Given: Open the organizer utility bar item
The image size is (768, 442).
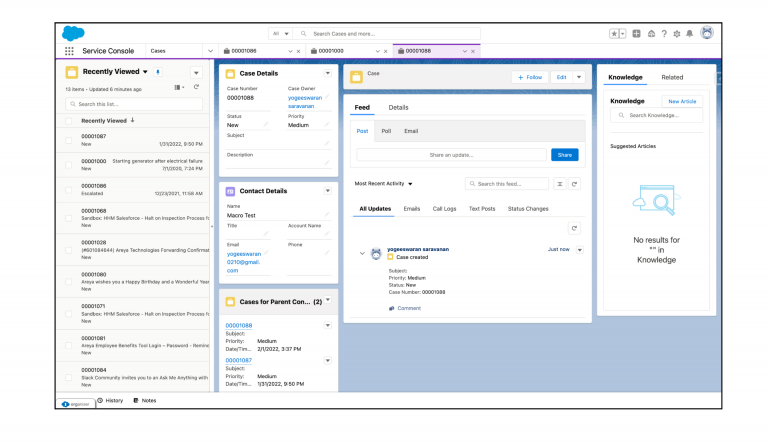Looking at the screenshot, I should pos(76,404).
